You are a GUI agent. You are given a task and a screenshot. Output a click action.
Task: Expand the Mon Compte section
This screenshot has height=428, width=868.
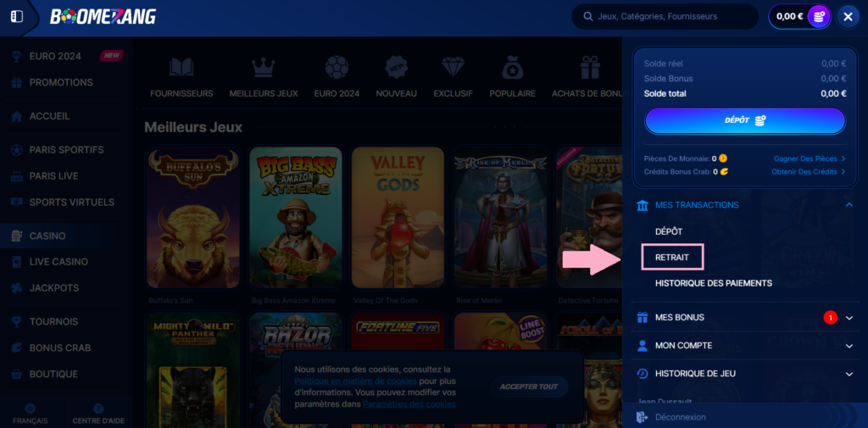click(849, 346)
